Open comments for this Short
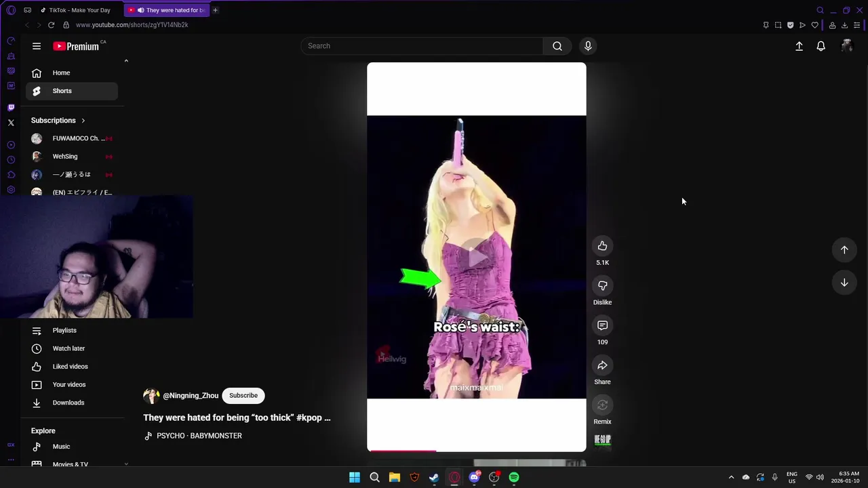This screenshot has width=868, height=488. [x=602, y=326]
